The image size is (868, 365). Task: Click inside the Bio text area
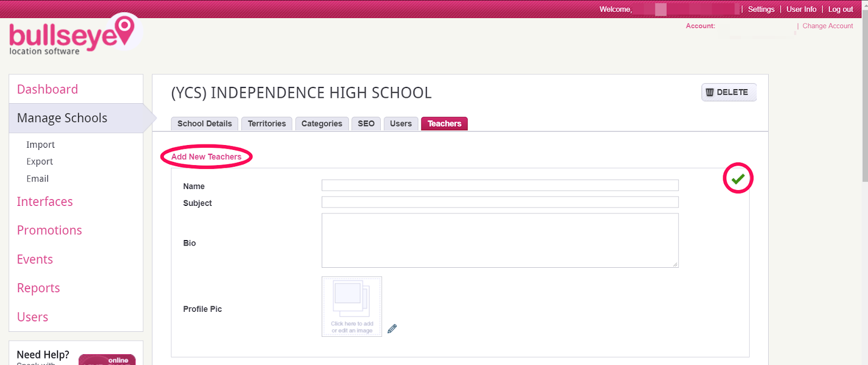tap(500, 241)
